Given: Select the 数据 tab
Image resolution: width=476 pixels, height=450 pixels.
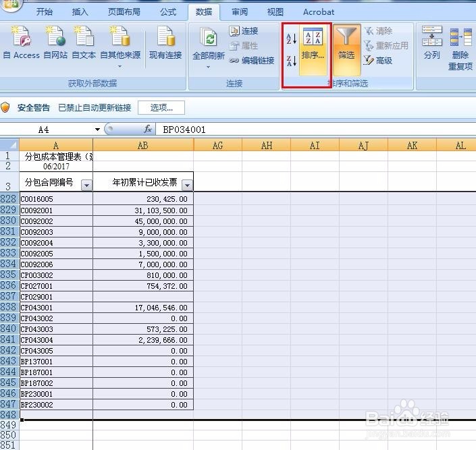Looking at the screenshot, I should [x=203, y=12].
